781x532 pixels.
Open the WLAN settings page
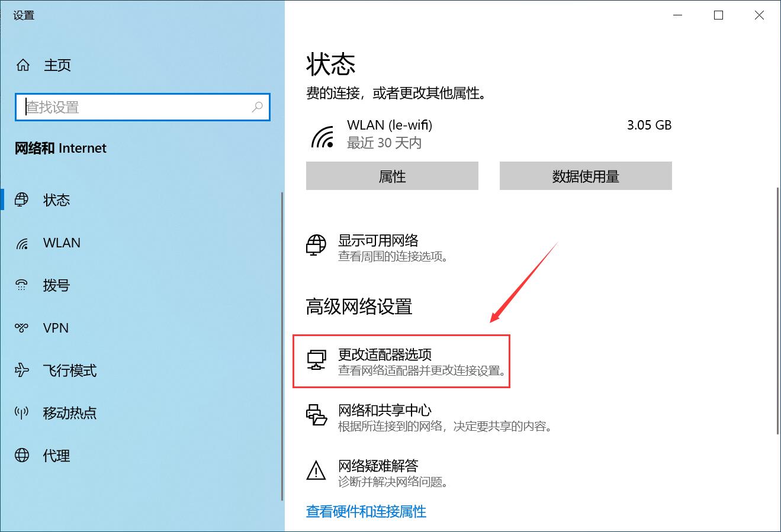pyautogui.click(x=62, y=243)
